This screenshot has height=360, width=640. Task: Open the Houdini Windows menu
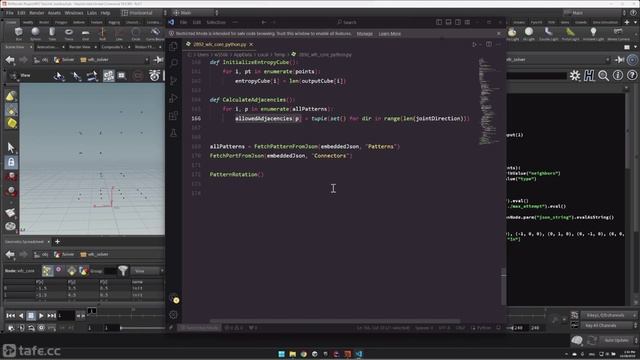point(74,13)
